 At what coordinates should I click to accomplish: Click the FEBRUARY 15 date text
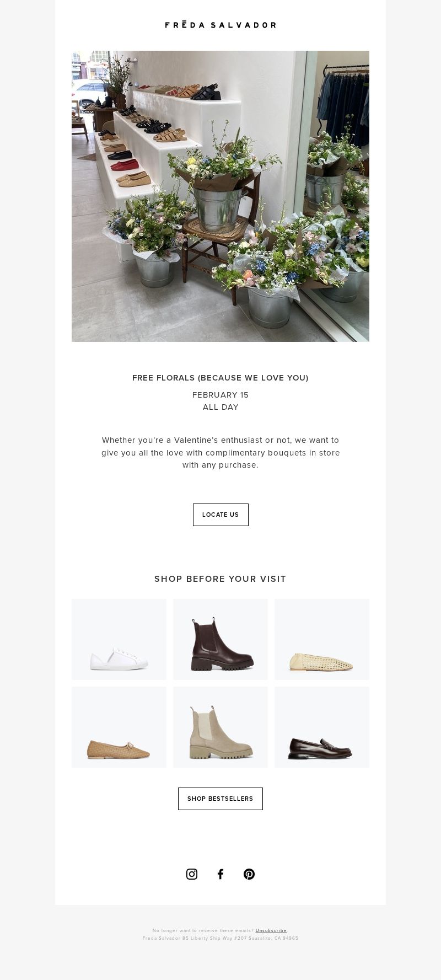[220, 395]
